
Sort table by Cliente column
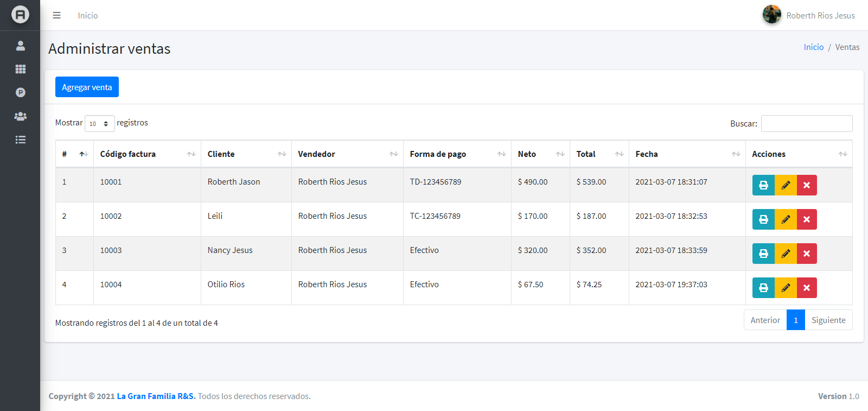point(246,154)
